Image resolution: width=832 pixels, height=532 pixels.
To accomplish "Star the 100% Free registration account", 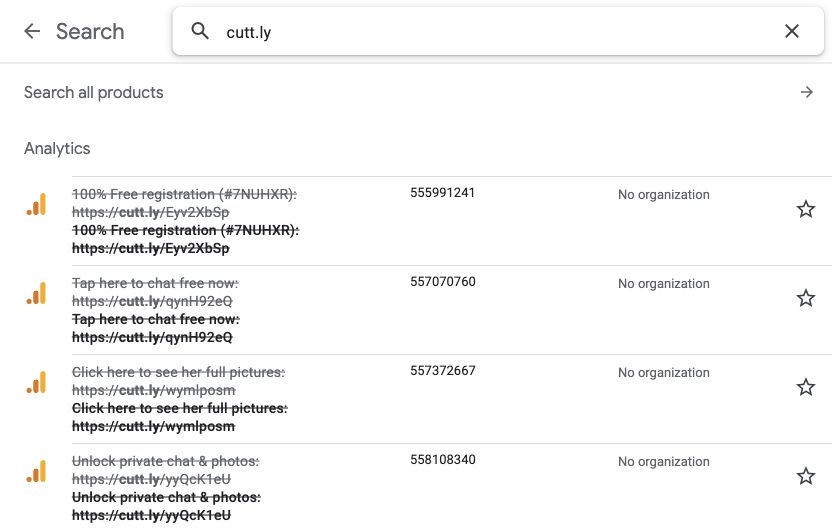I will 805,209.
